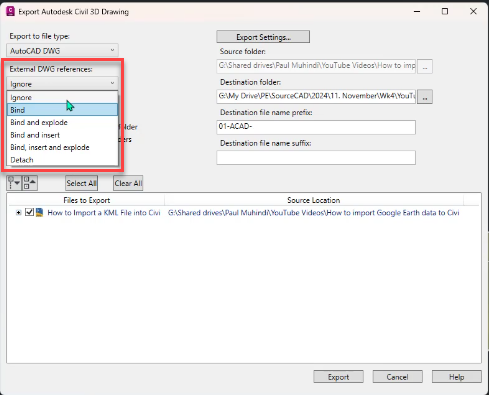
Task: Select the Ignore option in dropdown list
Action: click(x=62, y=97)
